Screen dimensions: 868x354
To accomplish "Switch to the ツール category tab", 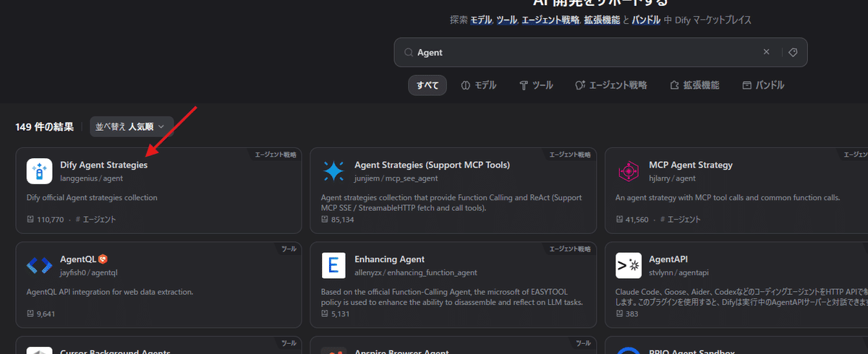I will pos(536,85).
